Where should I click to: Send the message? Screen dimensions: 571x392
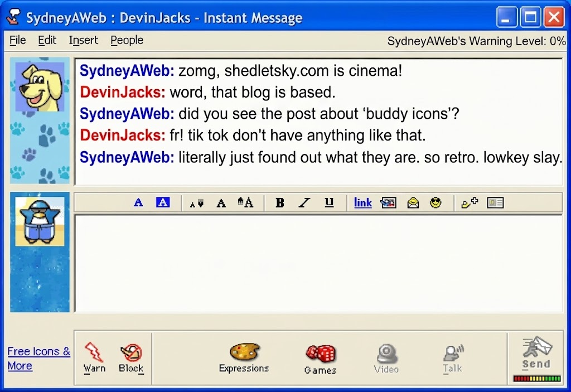click(536, 352)
